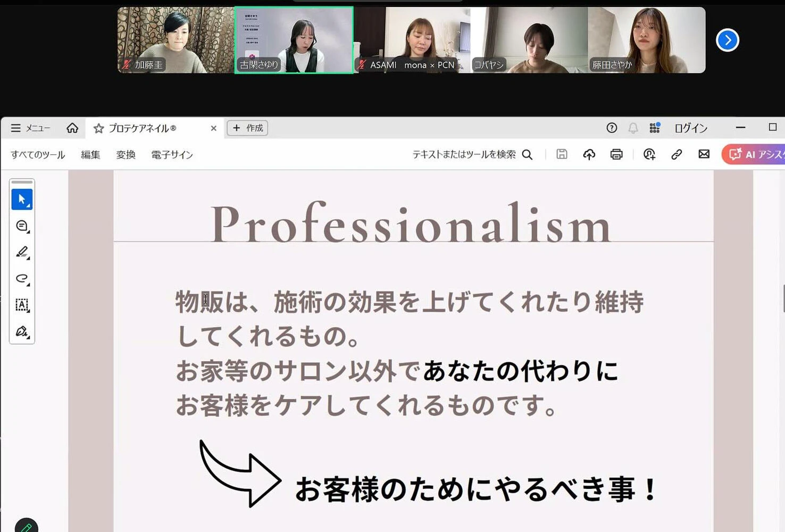Viewport: 785px width, 532px height.
Task: Select 加藤圭 video thumbnail
Action: click(176, 40)
